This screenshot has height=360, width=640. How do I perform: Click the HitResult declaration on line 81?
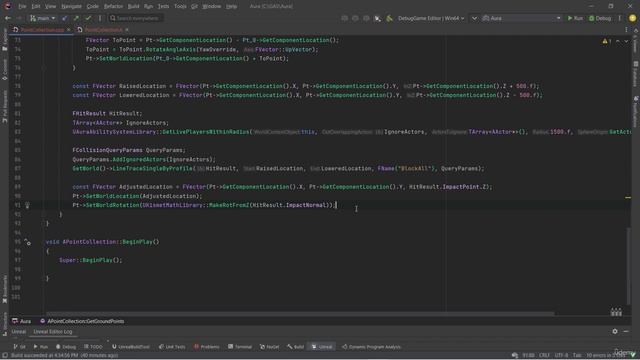pos(124,113)
